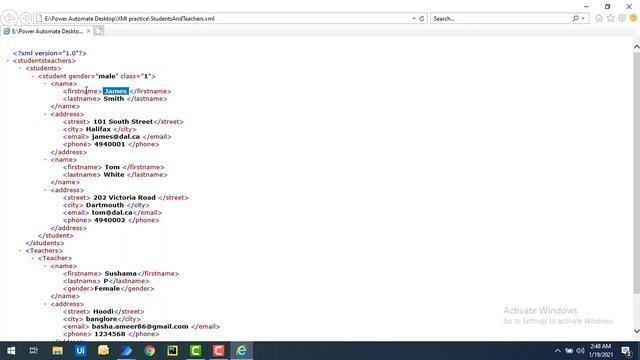640x360 pixels.
Task: Click the browser Forward arrow button
Action: pyautogui.click(x=26, y=18)
